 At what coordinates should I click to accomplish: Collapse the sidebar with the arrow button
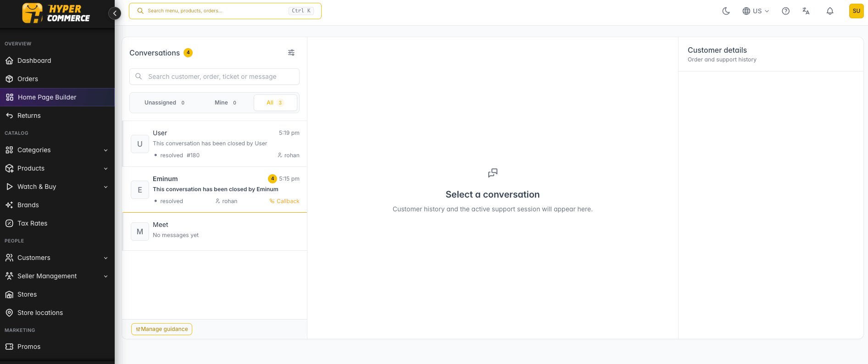pos(115,13)
